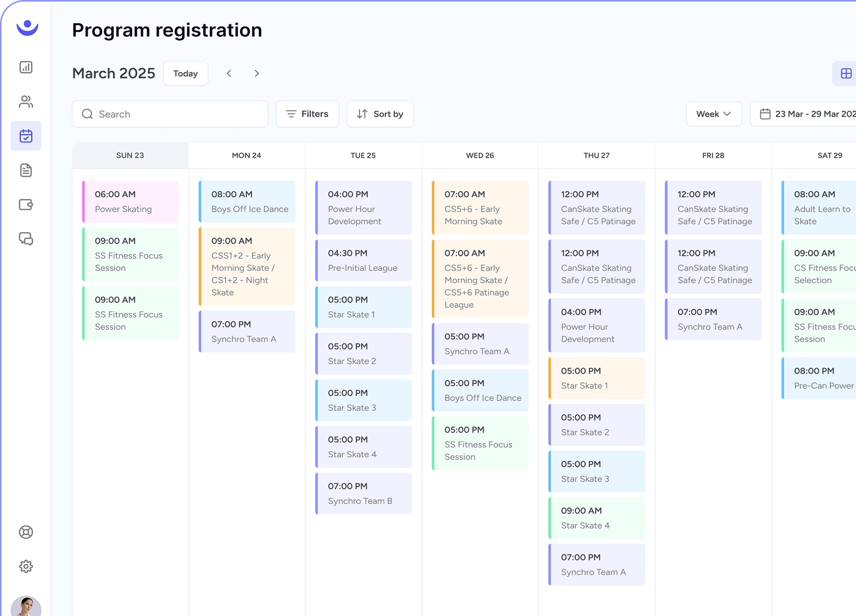Open the 23 Mar - 29 Mar date picker

[x=804, y=114]
